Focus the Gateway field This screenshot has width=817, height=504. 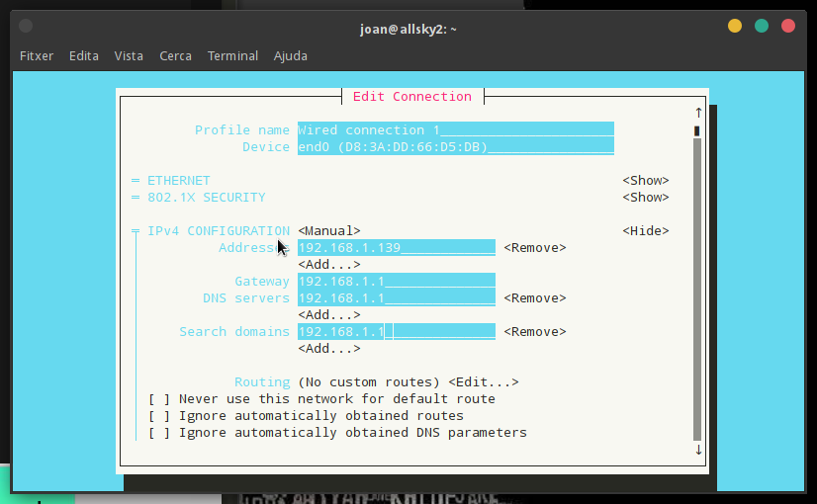(x=397, y=282)
